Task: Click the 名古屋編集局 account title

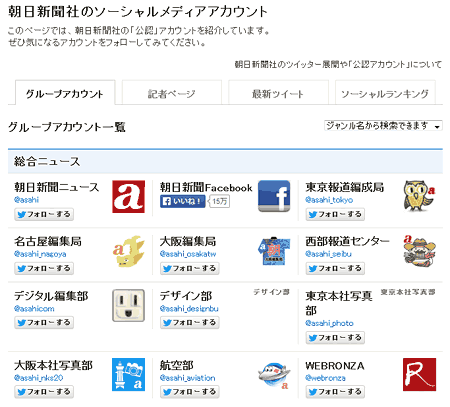Action: pos(48,241)
